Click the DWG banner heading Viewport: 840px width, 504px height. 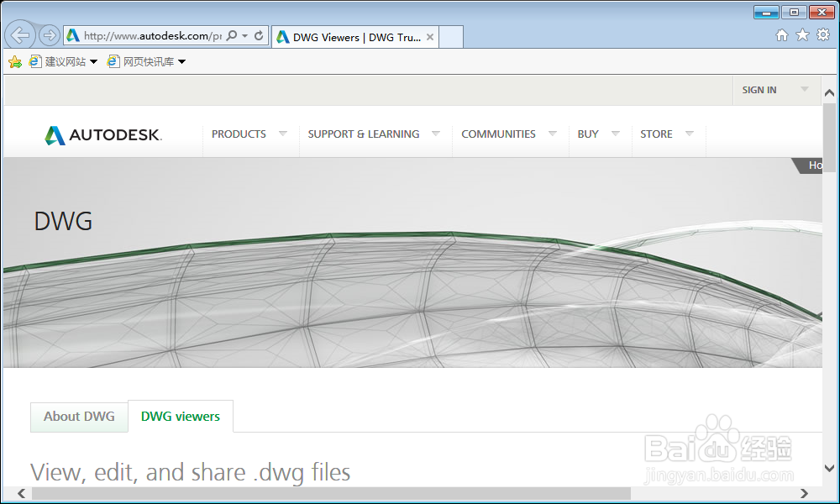click(63, 221)
